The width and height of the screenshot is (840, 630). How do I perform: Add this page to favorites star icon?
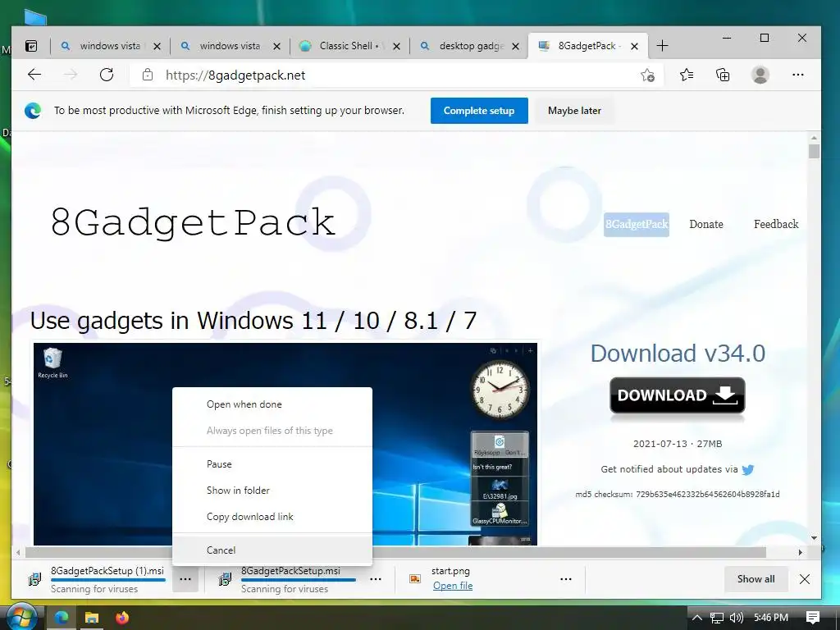[x=648, y=75]
